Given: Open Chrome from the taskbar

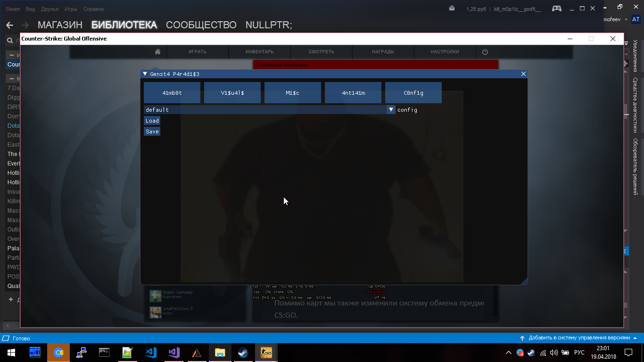Looking at the screenshot, I should click(x=58, y=353).
